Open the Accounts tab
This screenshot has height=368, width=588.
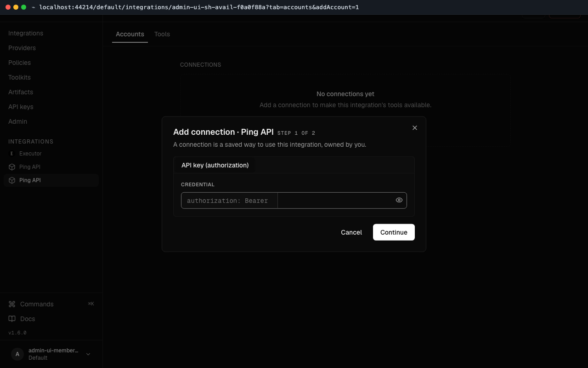point(130,34)
